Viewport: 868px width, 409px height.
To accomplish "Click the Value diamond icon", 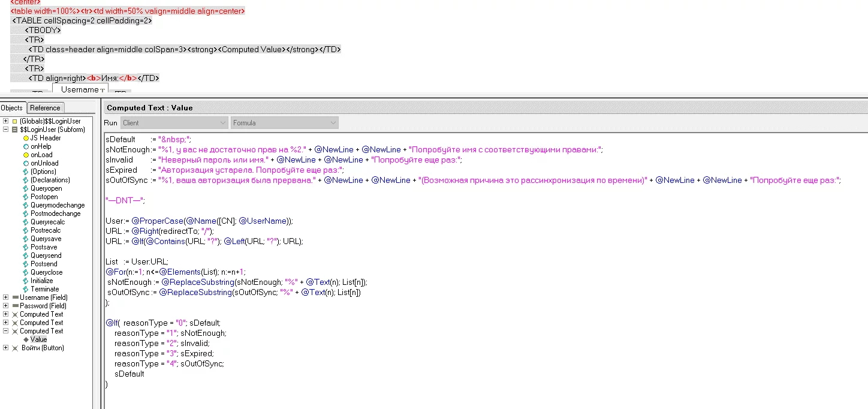I will point(26,339).
